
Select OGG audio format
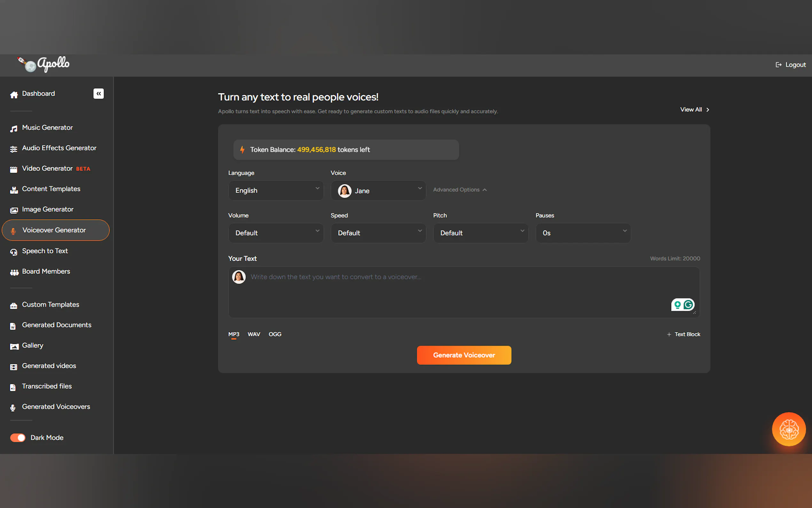click(x=275, y=334)
